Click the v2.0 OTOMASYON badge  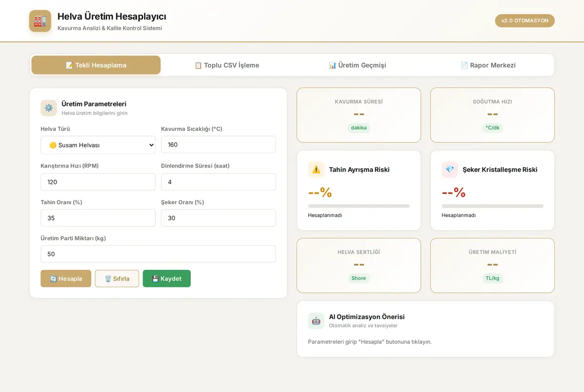pyautogui.click(x=525, y=21)
